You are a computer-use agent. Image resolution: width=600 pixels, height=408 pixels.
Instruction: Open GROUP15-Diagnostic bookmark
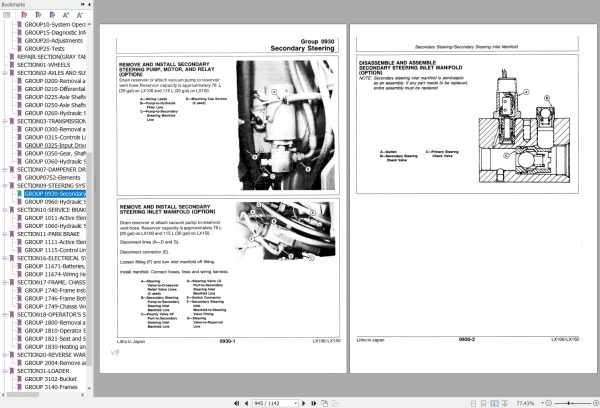[x=55, y=33]
